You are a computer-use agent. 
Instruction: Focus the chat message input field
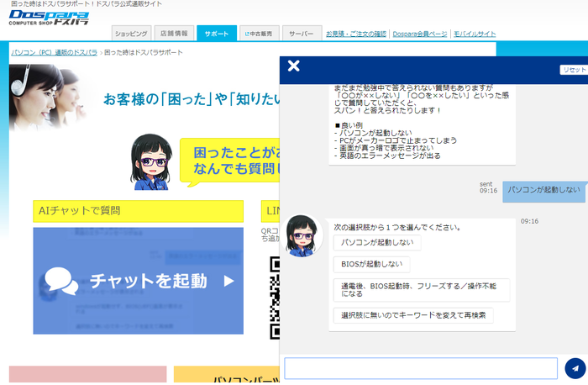[x=421, y=368]
